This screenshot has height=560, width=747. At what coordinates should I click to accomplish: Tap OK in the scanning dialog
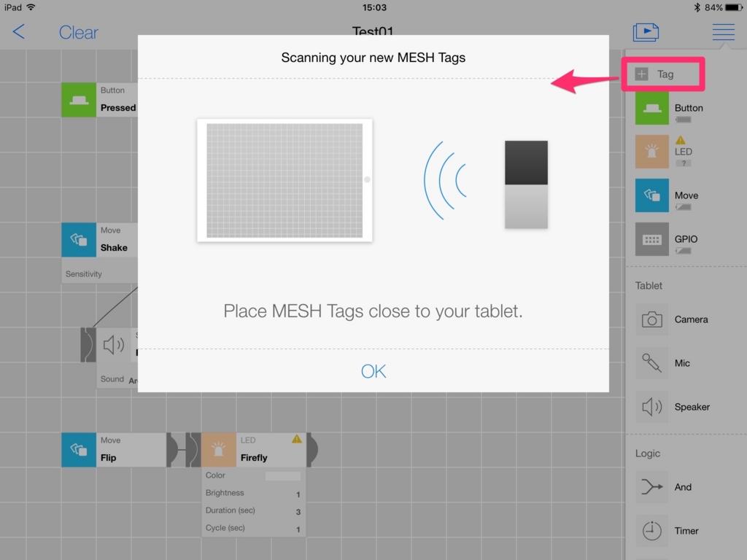coord(373,371)
